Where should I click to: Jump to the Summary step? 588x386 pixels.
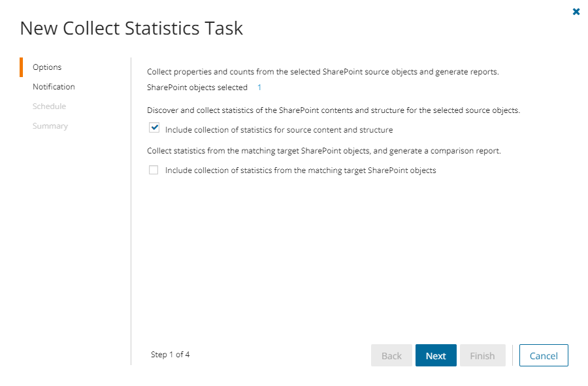pyautogui.click(x=50, y=126)
